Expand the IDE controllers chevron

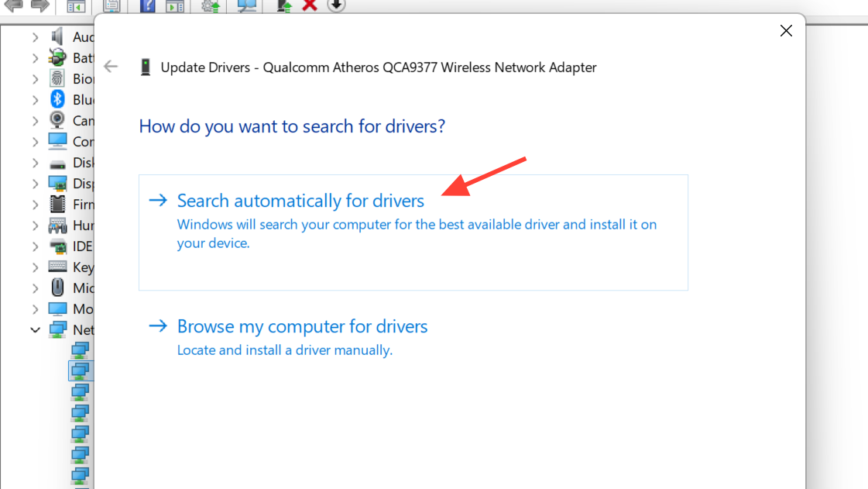(x=35, y=246)
